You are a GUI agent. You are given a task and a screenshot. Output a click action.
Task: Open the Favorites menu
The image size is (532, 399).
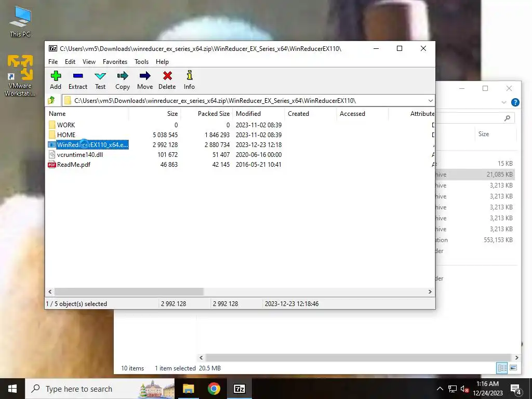click(x=115, y=62)
